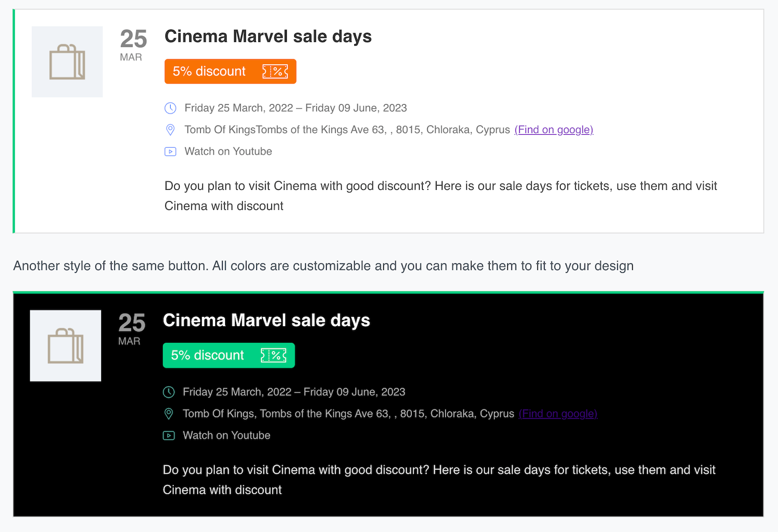The width and height of the screenshot is (778, 532).
Task: Open the Cinema Marvel sale days title in the white card
Action: tap(268, 37)
